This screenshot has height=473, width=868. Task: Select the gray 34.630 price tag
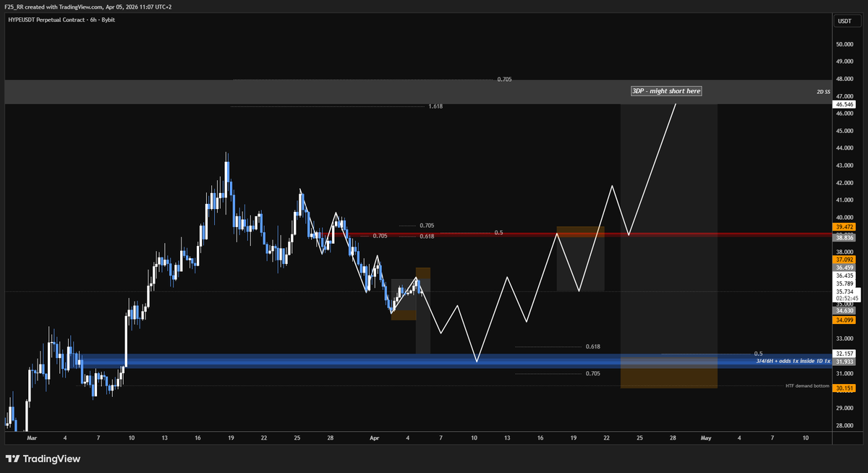coord(845,310)
